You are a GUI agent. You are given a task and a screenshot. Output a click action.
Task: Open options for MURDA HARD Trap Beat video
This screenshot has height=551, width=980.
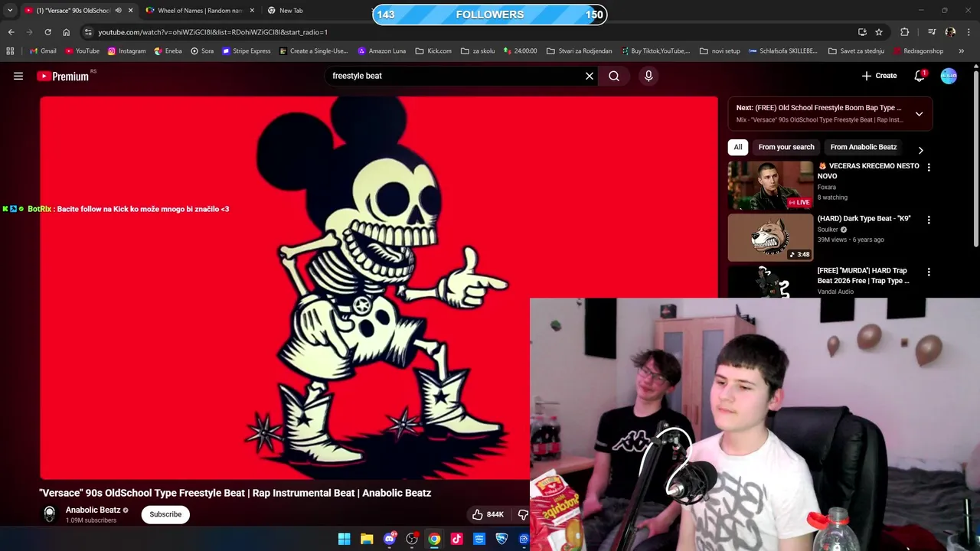[x=929, y=272]
